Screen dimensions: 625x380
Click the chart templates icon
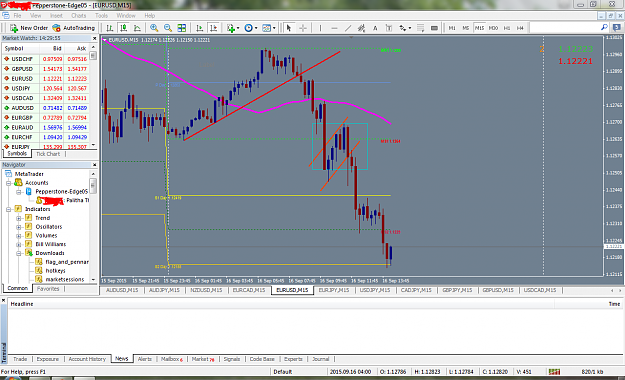pos(266,28)
